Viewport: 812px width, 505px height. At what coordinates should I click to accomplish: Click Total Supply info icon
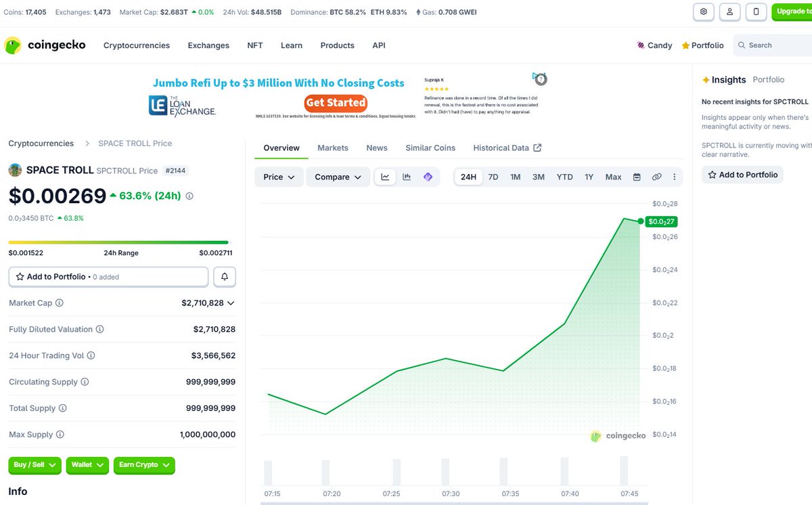[x=63, y=408]
